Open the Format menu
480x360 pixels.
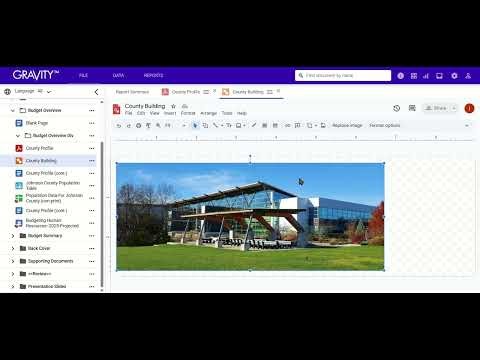pyautogui.click(x=188, y=113)
